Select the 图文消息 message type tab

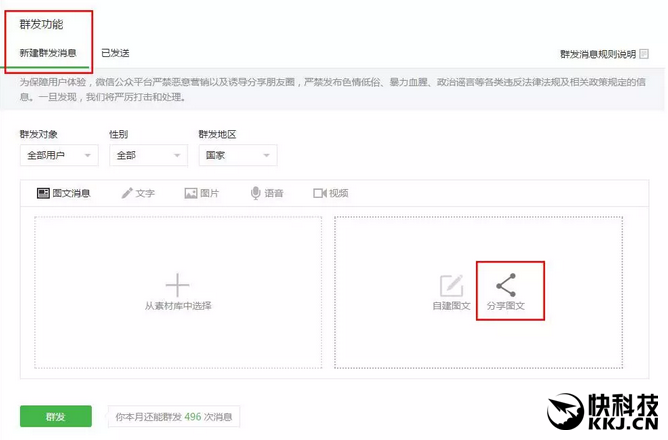pyautogui.click(x=63, y=193)
